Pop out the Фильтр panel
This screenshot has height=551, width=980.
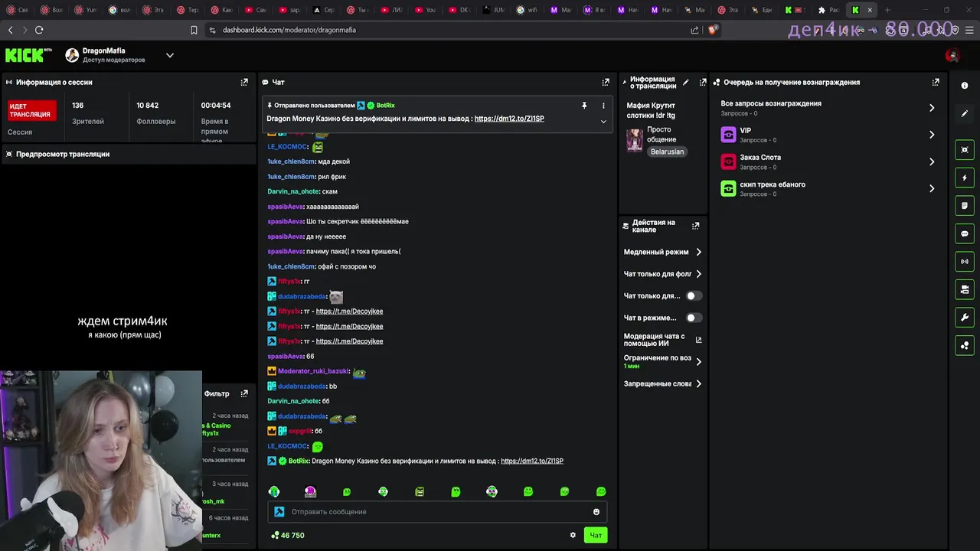click(x=244, y=393)
